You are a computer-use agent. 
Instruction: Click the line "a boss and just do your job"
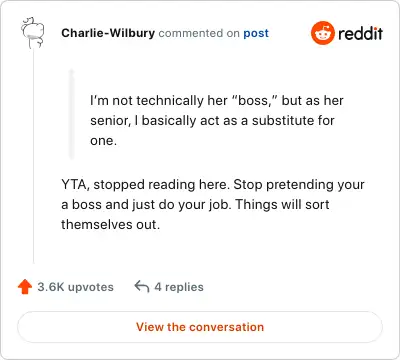pyautogui.click(x=146, y=204)
